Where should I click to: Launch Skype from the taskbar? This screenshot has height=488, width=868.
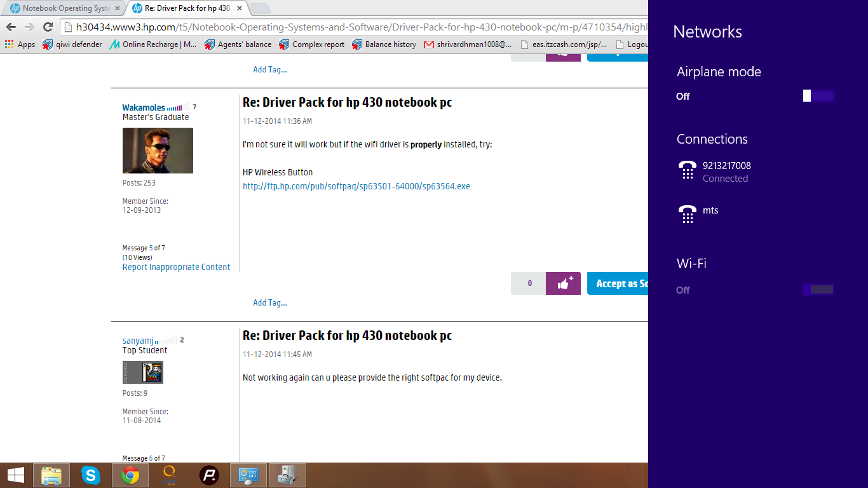(91, 475)
